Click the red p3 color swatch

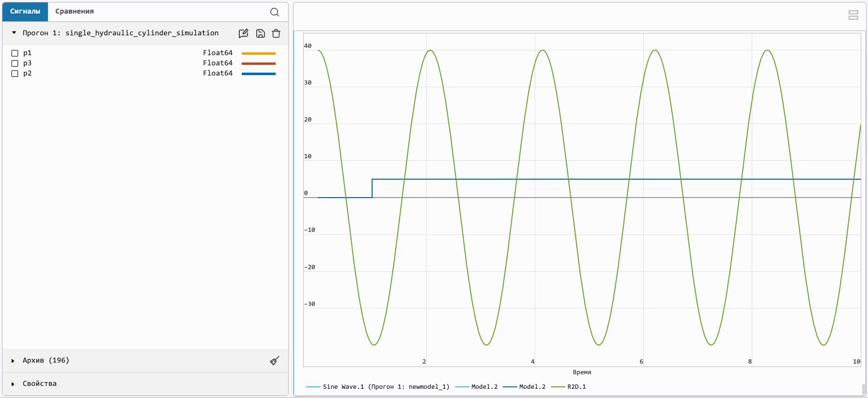(x=259, y=63)
